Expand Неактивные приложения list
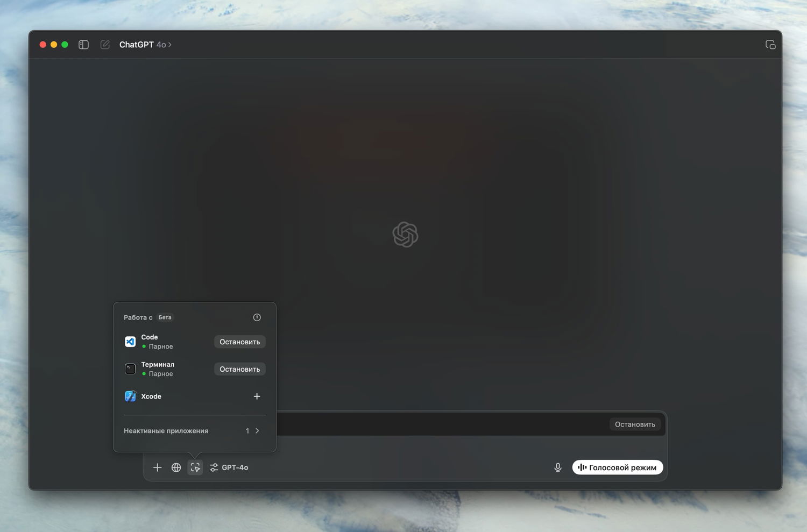Viewport: 807px width, 532px height. (x=195, y=431)
